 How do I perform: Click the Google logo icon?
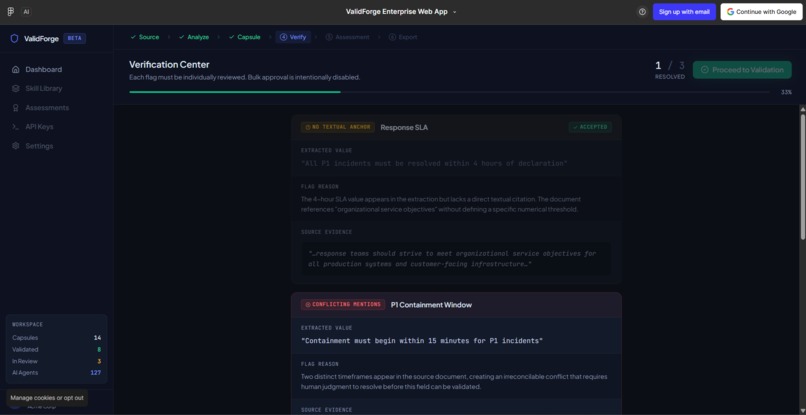click(x=730, y=12)
